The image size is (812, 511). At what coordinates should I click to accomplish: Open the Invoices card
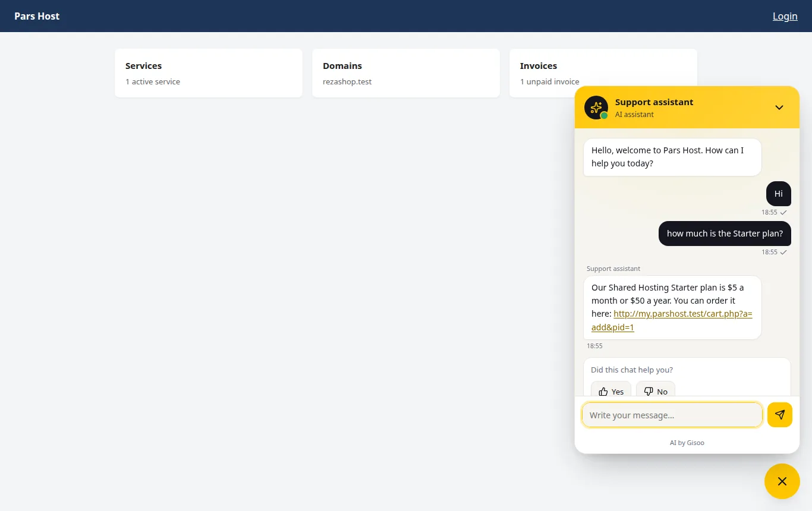coord(603,73)
